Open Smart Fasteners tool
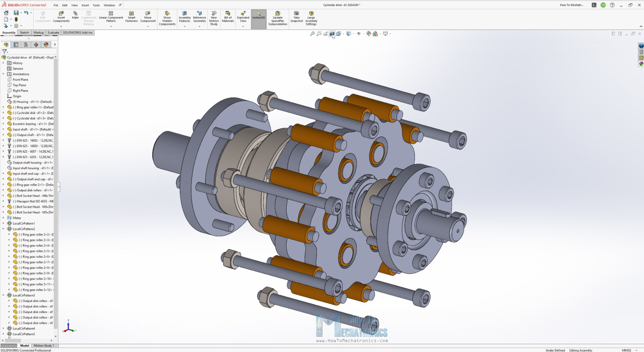This screenshot has width=644, height=352. (132, 17)
